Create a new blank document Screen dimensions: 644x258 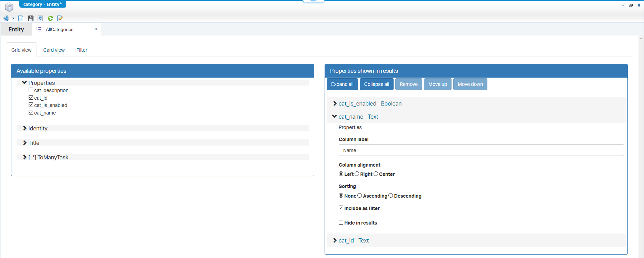click(x=21, y=18)
